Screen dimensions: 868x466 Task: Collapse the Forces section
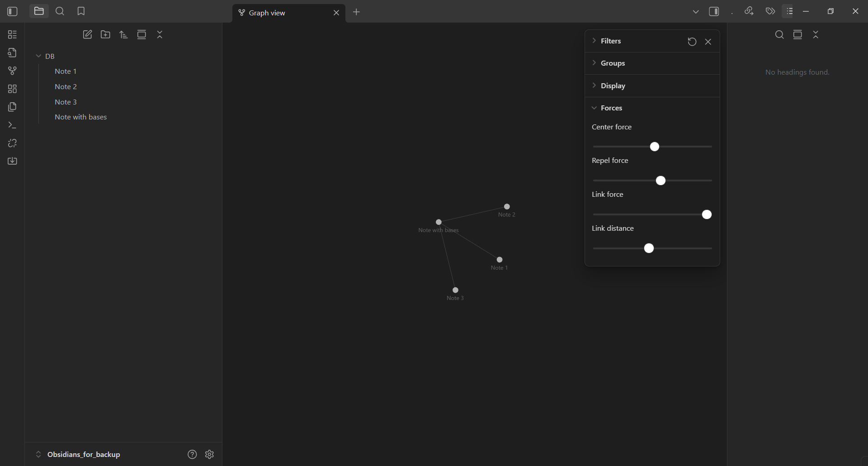(x=611, y=108)
